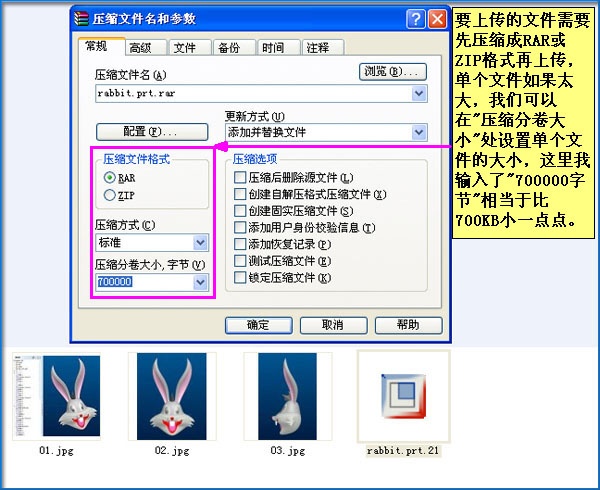600x490 pixels.
Task: Select the 03.jpg rabbit thumbnail
Action: tap(287, 396)
